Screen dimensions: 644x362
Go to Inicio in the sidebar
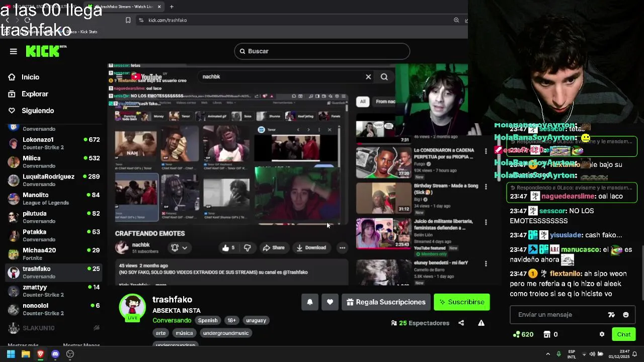[x=30, y=77]
